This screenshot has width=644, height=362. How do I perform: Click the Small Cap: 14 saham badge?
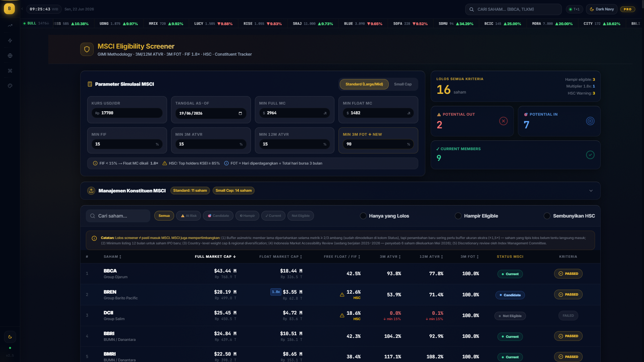(233, 191)
